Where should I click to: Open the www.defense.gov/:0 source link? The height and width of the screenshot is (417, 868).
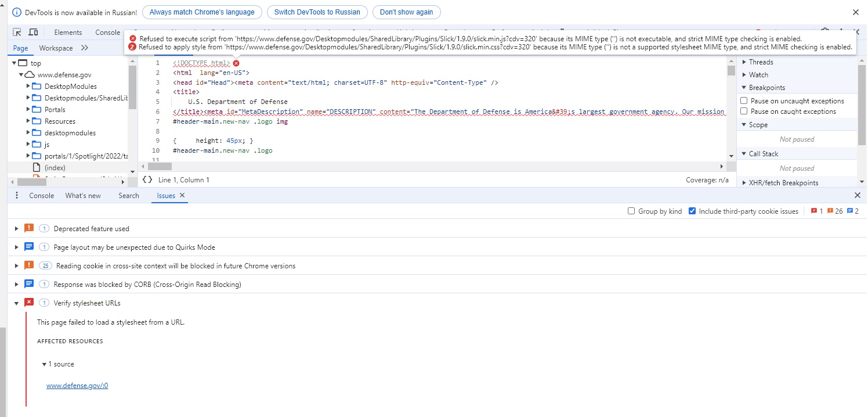click(77, 386)
